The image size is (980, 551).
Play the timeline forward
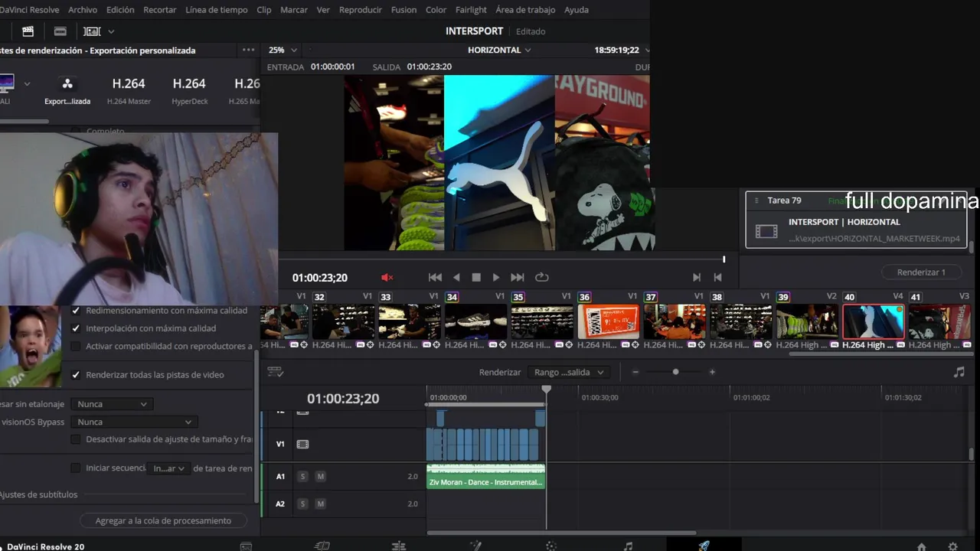496,277
